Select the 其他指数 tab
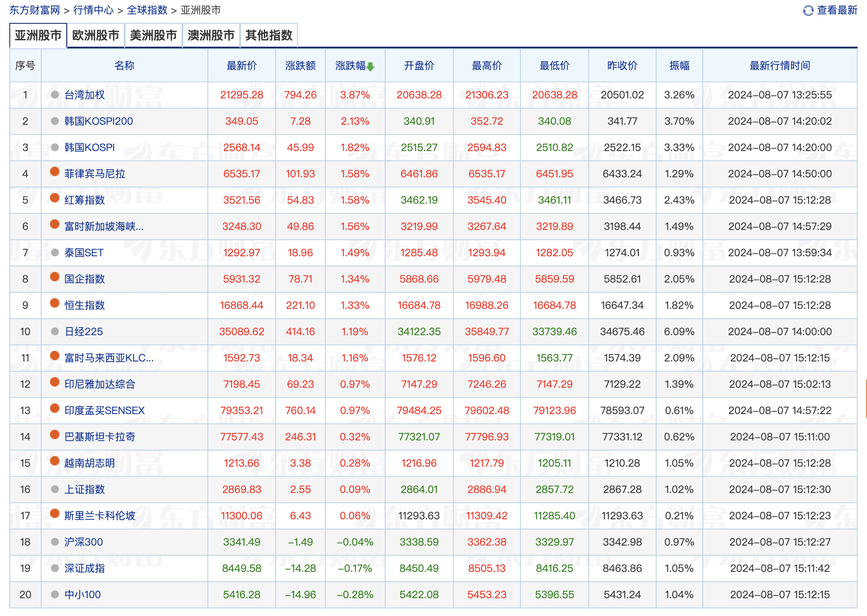This screenshot has width=867, height=616. 269,36
